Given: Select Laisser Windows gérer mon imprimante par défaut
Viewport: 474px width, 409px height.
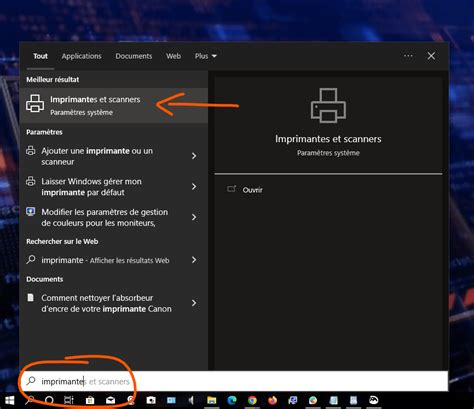Looking at the screenshot, I should [x=114, y=187].
